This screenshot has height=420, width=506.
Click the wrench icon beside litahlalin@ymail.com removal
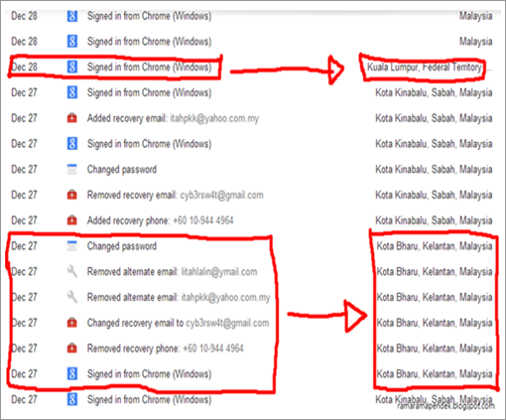point(72,271)
